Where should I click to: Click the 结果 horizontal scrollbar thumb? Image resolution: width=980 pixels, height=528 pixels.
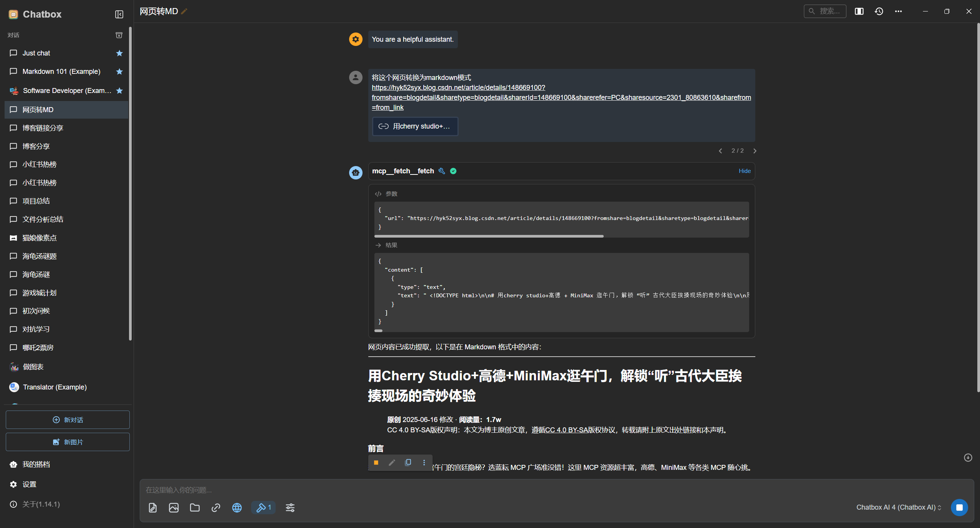click(378, 331)
